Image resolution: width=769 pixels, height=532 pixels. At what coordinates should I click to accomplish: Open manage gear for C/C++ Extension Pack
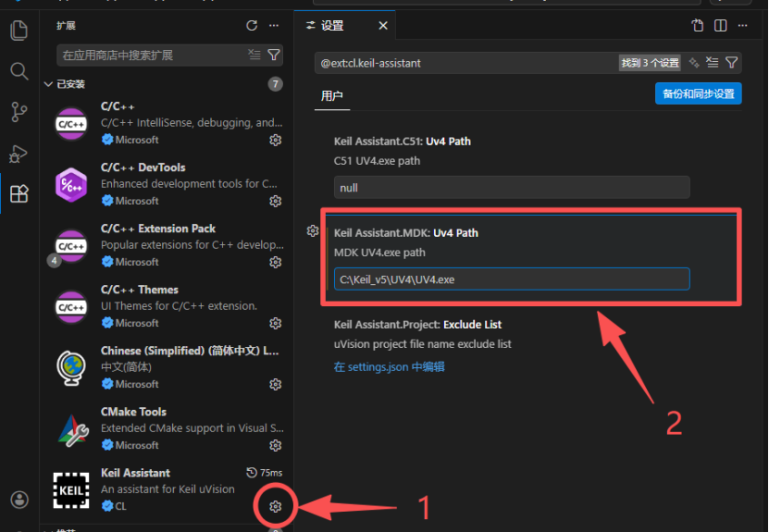click(275, 263)
